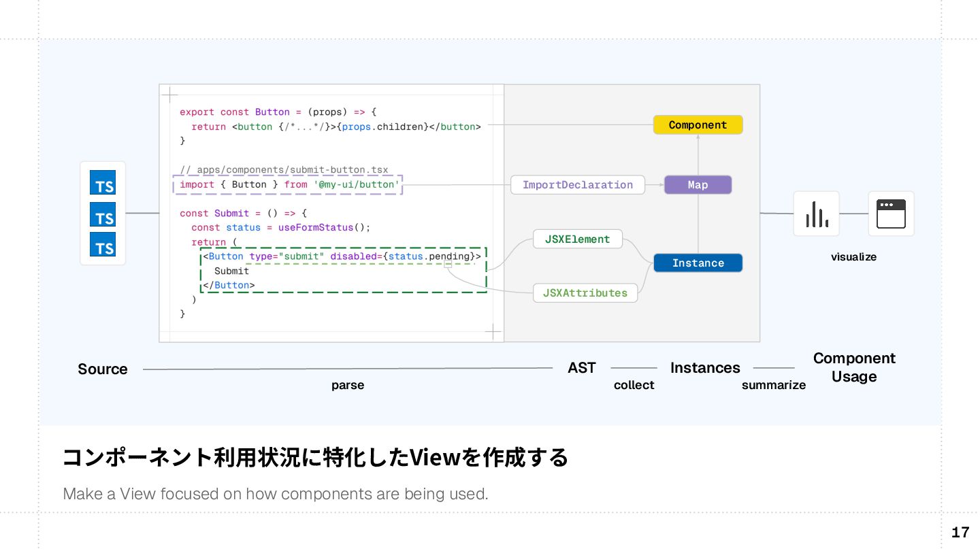Click the top TS file icon

[103, 184]
